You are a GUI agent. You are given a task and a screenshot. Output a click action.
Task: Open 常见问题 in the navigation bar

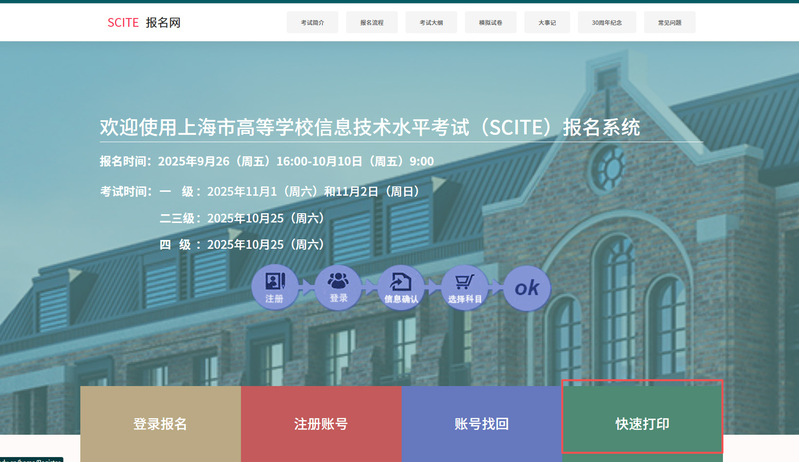click(669, 22)
